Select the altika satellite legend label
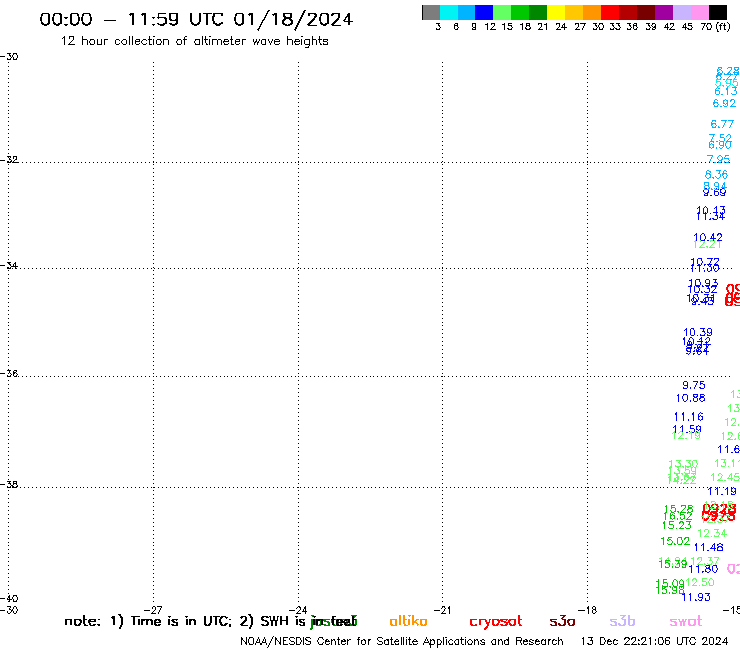This screenshot has width=740, height=650. [x=408, y=621]
